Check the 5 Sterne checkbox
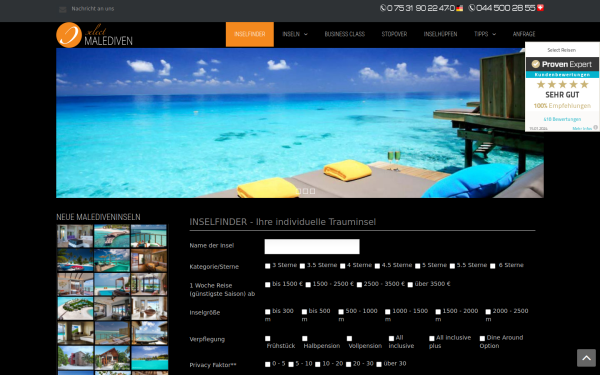Image resolution: width=600 pixels, height=375 pixels. click(x=417, y=266)
